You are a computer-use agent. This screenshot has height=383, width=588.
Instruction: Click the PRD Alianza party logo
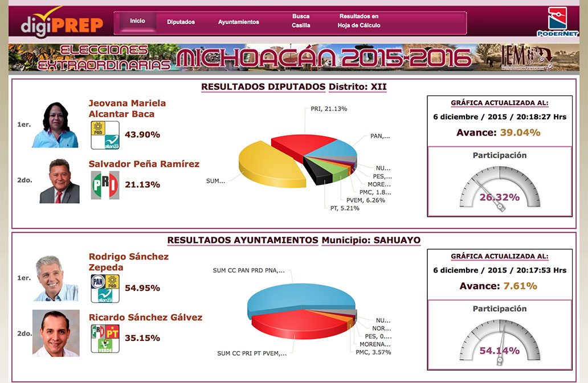pyautogui.click(x=105, y=135)
